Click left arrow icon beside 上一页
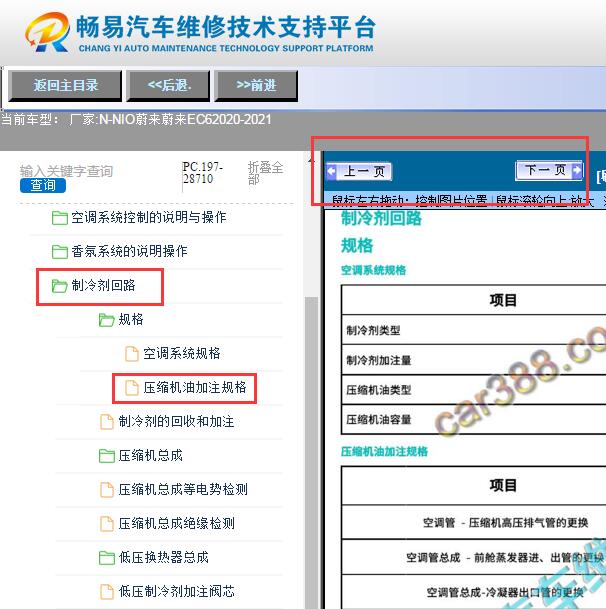 pos(331,171)
